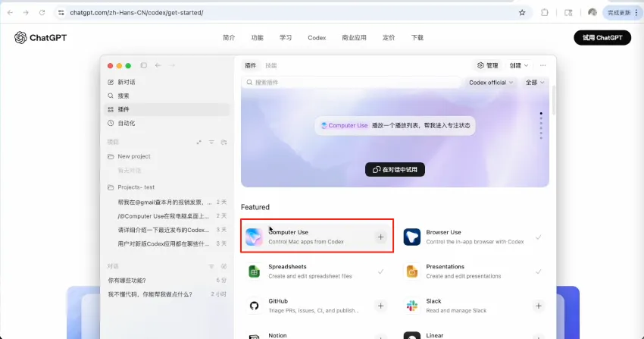Open browser extensions puzzle icon
Viewport: 644px width, 339px height.
click(x=545, y=13)
